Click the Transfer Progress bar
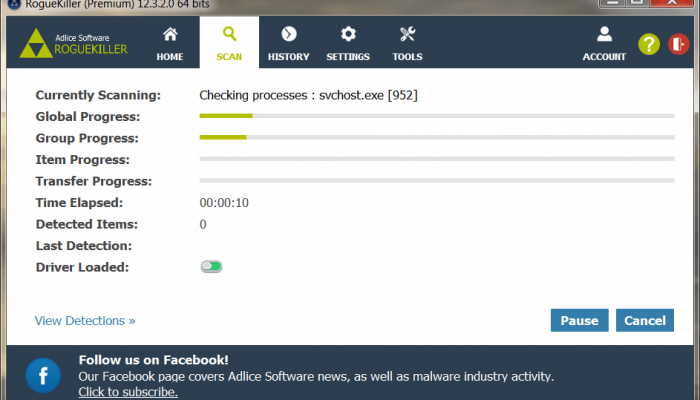This screenshot has width=700, height=400. 437,181
